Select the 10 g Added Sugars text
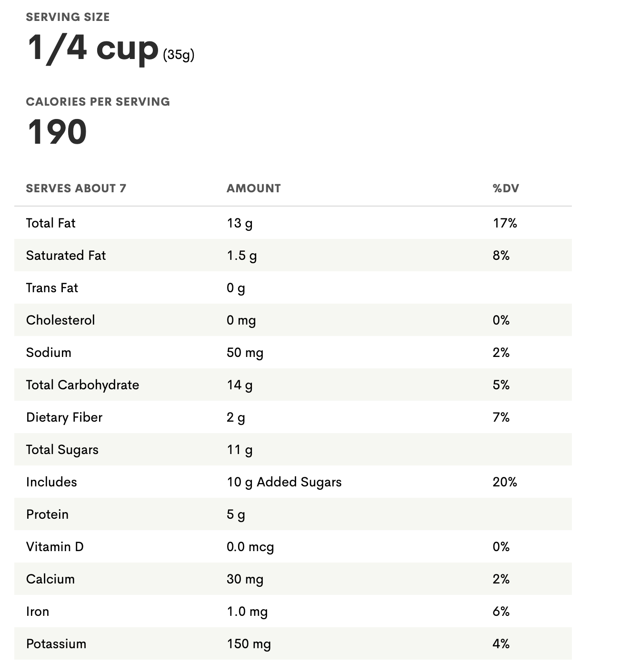619x672 pixels. point(284,483)
